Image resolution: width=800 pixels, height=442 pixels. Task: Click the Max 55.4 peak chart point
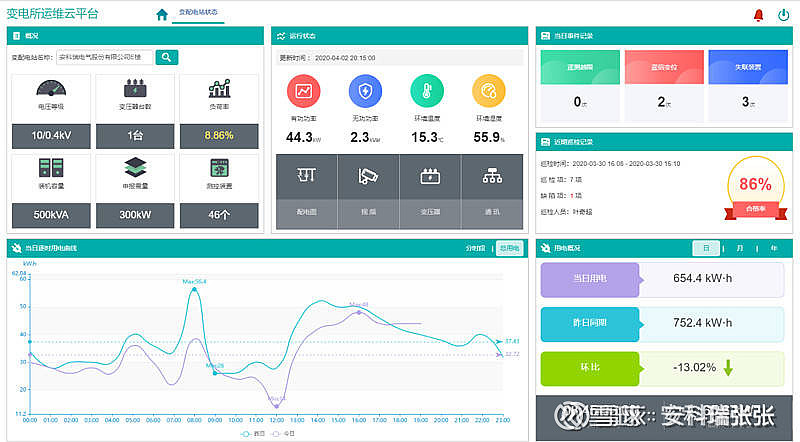tap(194, 289)
